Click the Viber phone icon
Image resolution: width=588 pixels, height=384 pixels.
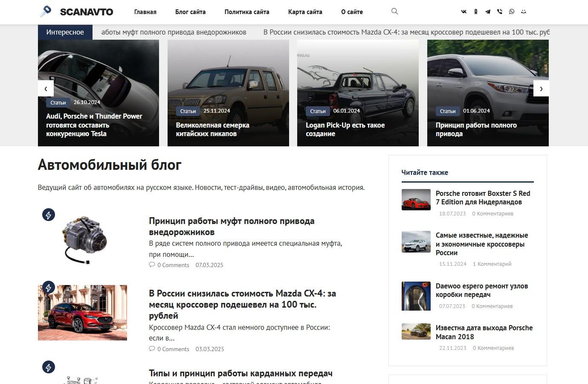tap(500, 12)
